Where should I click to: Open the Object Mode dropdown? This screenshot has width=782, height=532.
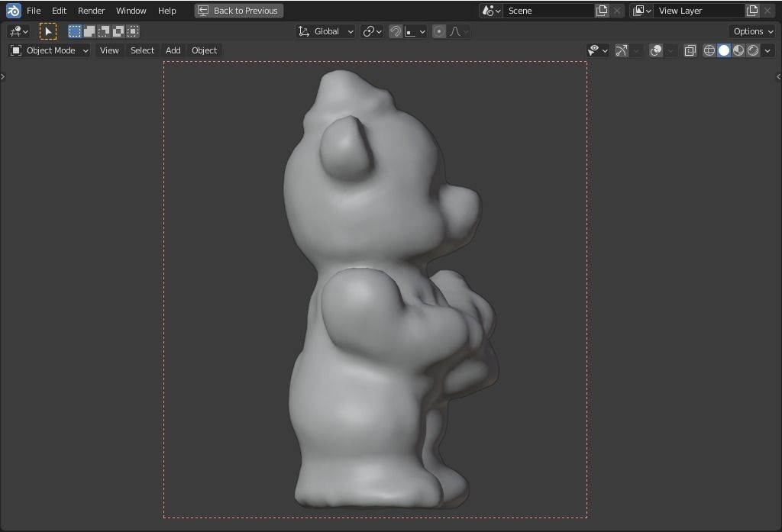tap(50, 50)
